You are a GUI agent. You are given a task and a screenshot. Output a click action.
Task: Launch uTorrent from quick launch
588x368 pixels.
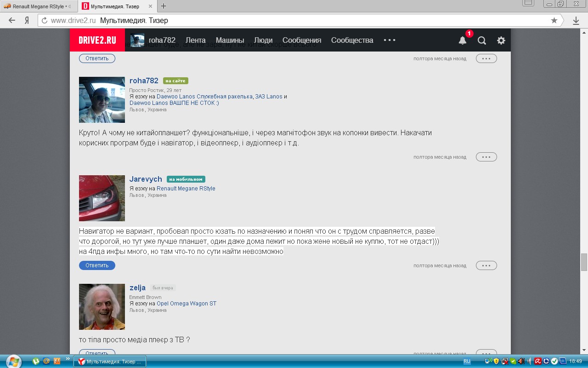[36, 361]
